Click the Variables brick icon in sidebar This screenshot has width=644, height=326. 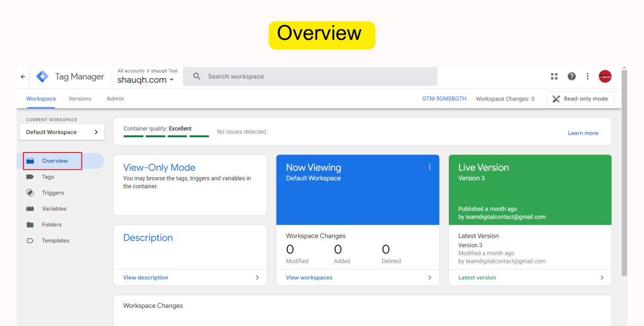point(30,209)
